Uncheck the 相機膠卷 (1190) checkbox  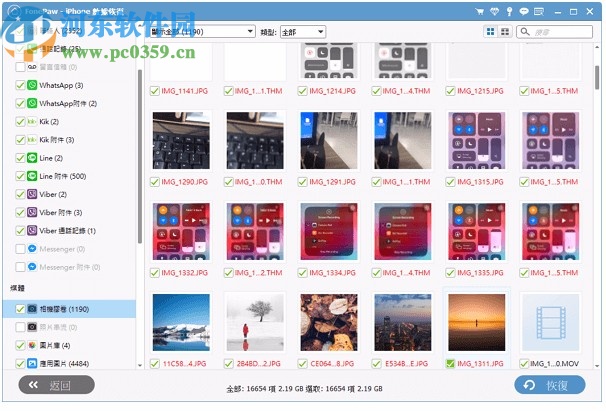click(20, 309)
